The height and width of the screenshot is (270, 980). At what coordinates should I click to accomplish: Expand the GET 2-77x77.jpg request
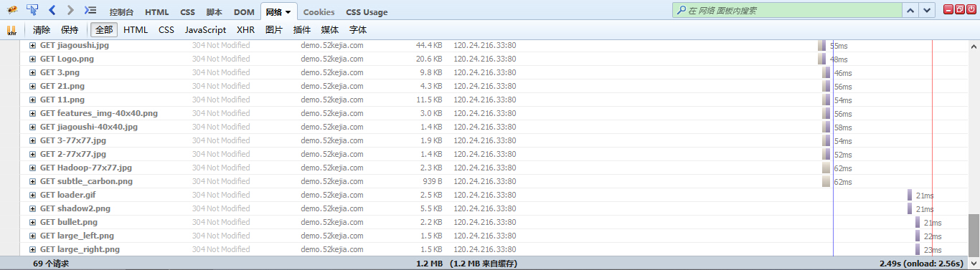32,154
